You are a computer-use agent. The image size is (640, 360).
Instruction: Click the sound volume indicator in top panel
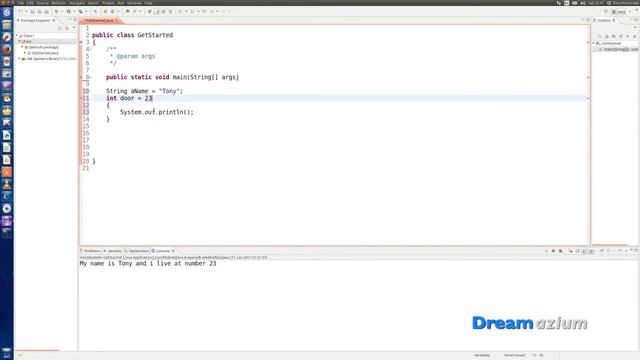point(582,3)
